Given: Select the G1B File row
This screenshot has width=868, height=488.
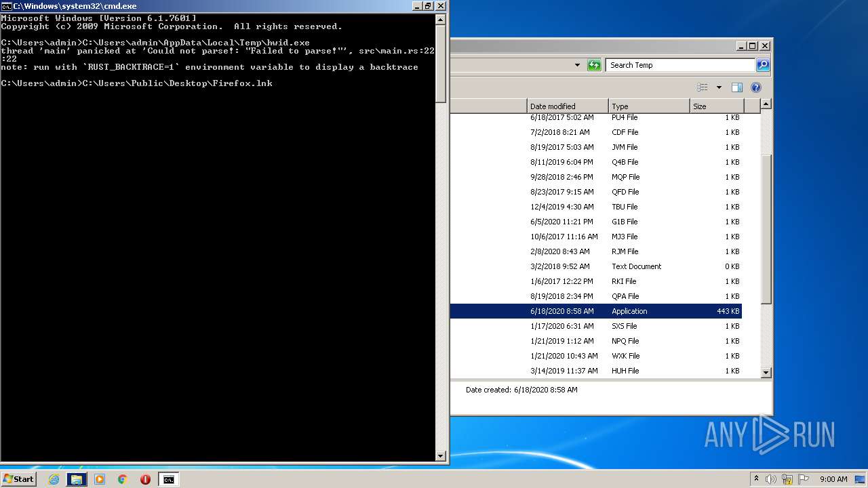Looking at the screenshot, I should (596, 222).
